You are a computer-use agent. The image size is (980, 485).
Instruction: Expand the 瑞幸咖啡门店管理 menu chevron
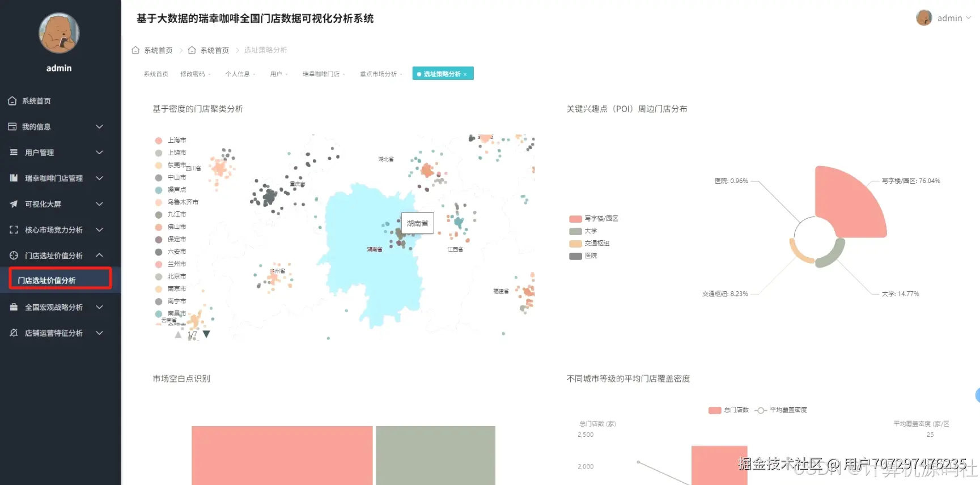(99, 178)
